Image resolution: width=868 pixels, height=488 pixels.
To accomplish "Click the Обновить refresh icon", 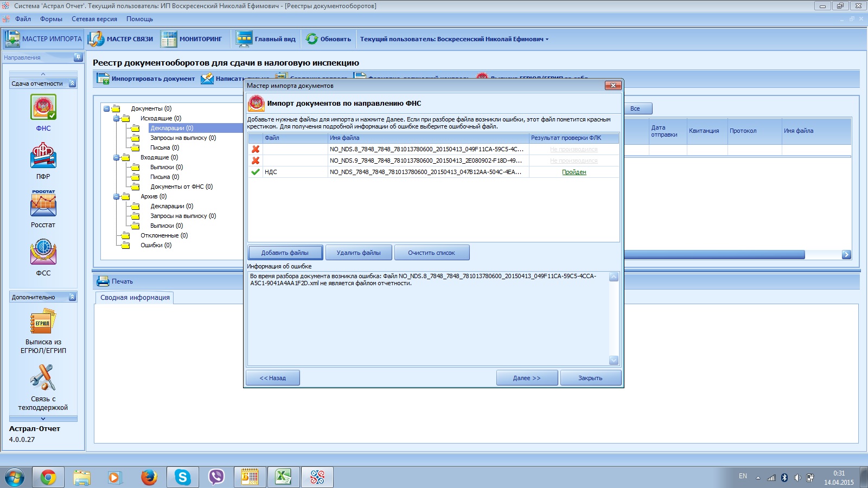I will point(312,39).
